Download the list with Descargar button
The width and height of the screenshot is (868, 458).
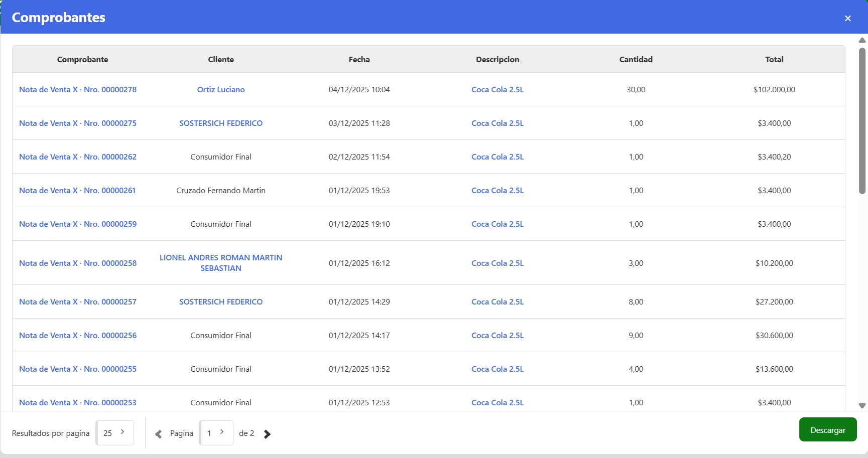click(x=827, y=430)
